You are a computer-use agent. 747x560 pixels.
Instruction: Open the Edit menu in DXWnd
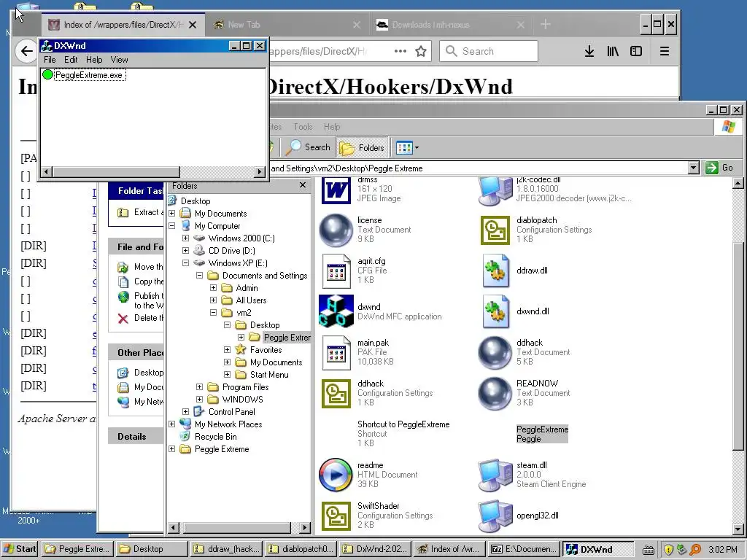click(x=71, y=60)
